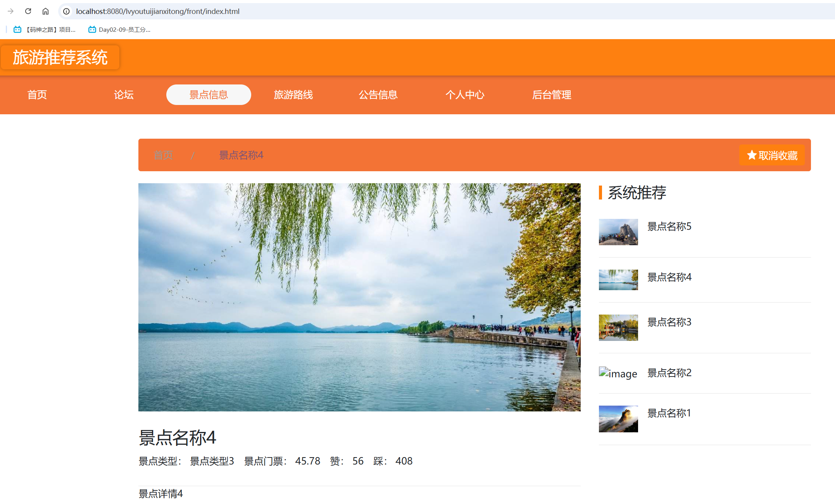
Task: Go to 首页 in navigation bar
Action: tap(37, 95)
